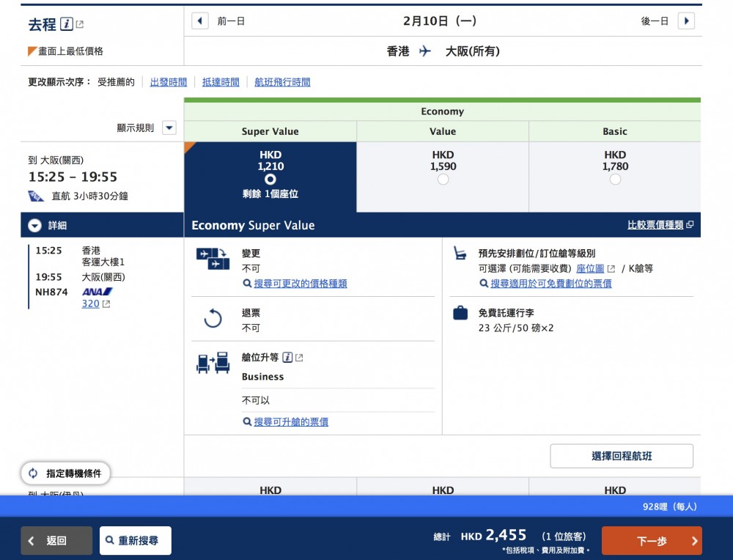Open 搜尋可升艙的票價 link
This screenshot has width=733, height=560.
click(x=291, y=421)
